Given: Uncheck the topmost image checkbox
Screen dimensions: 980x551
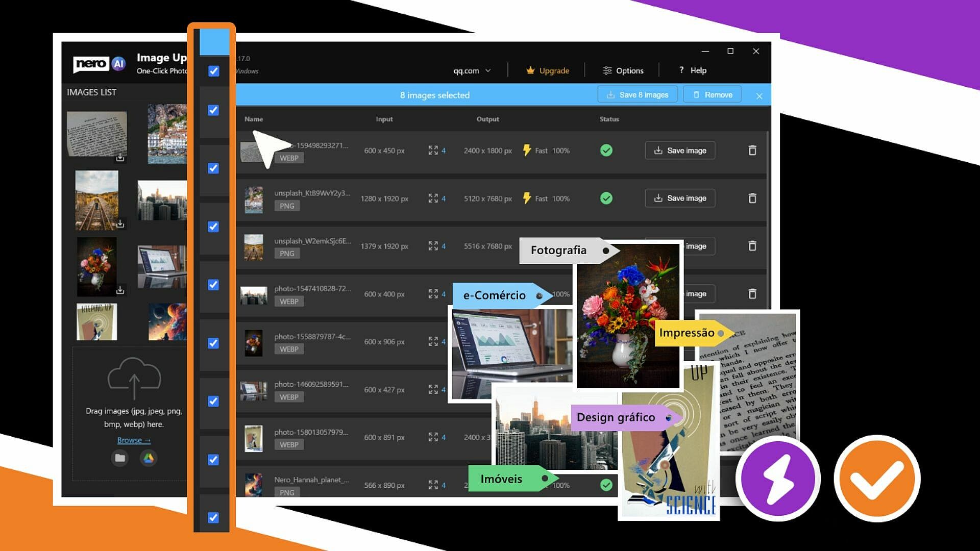Looking at the screenshot, I should 214,71.
